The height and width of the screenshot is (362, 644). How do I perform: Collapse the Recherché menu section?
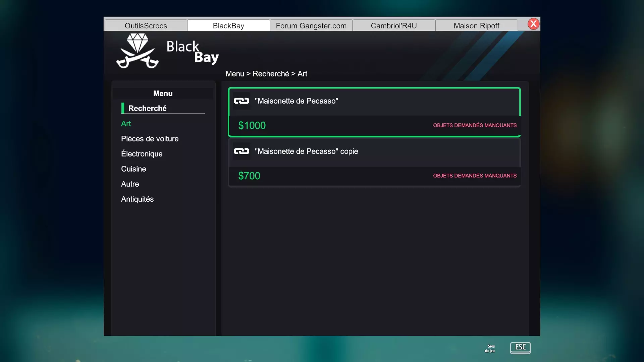point(148,108)
